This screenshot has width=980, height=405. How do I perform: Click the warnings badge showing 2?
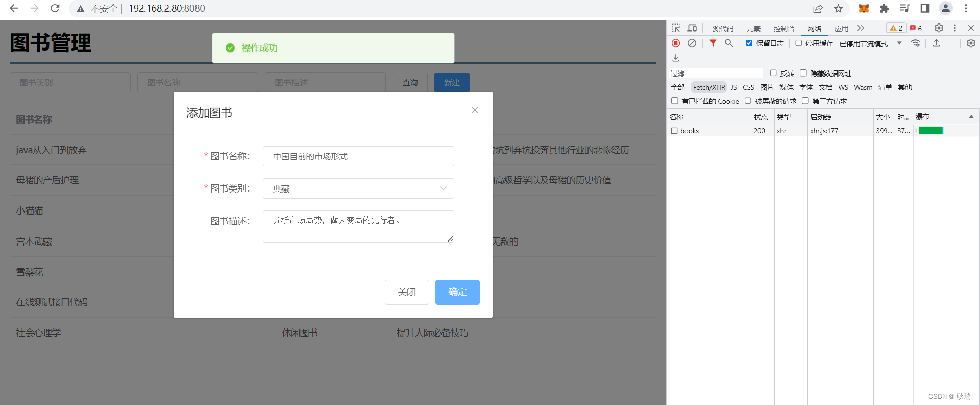click(x=896, y=28)
